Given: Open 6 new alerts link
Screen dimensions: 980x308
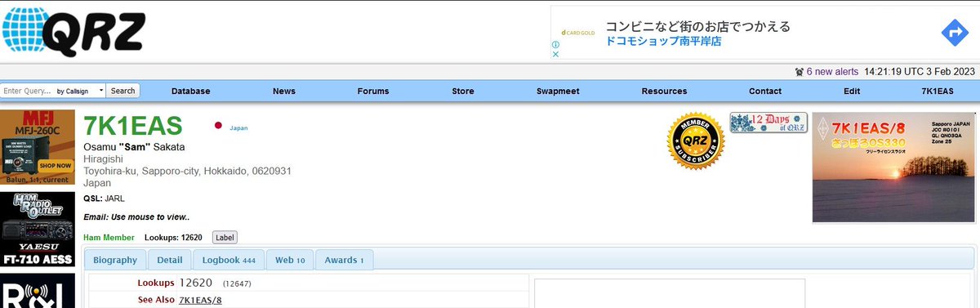Looking at the screenshot, I should point(832,72).
